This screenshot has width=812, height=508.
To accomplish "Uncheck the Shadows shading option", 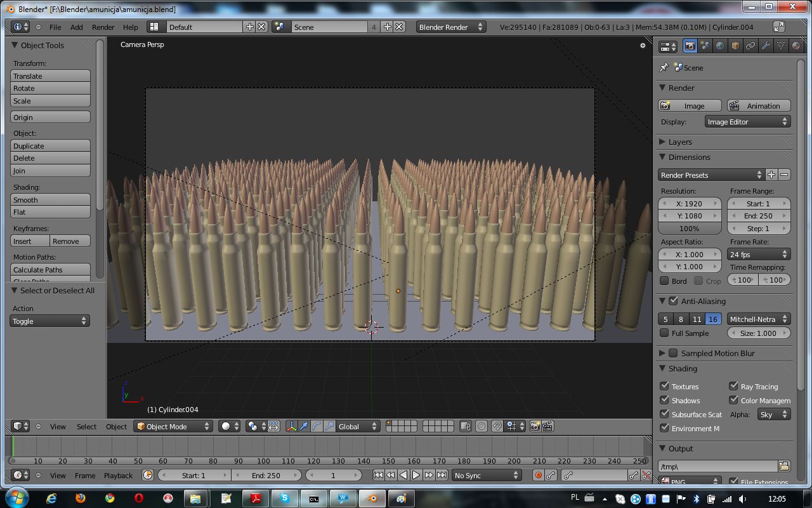I will [664, 400].
